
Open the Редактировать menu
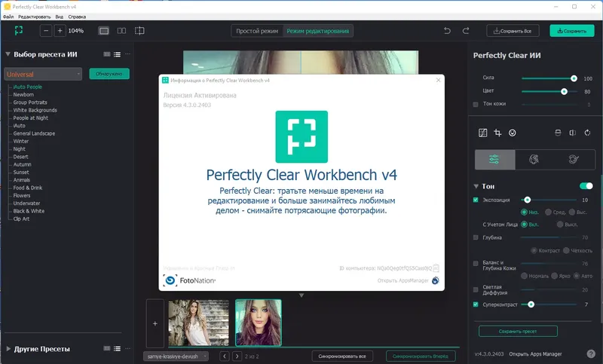pos(34,17)
